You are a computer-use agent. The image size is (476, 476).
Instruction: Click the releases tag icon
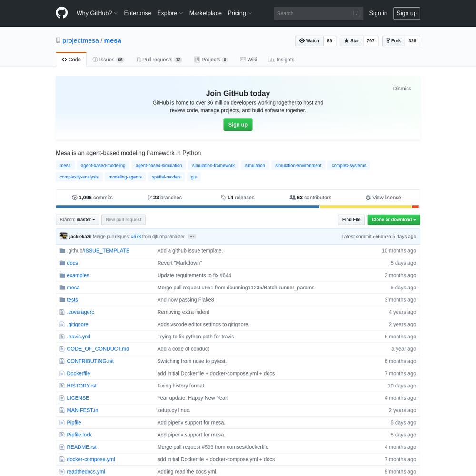(x=223, y=198)
